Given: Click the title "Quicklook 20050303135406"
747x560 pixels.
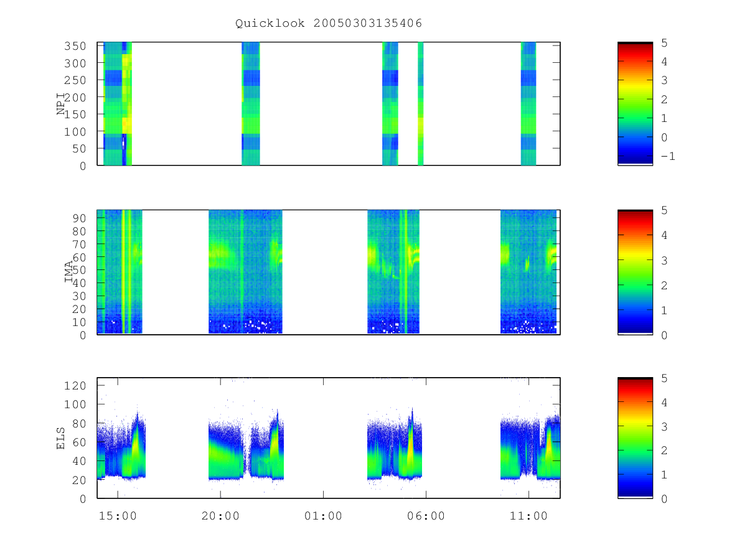Looking at the screenshot, I should coord(329,24).
